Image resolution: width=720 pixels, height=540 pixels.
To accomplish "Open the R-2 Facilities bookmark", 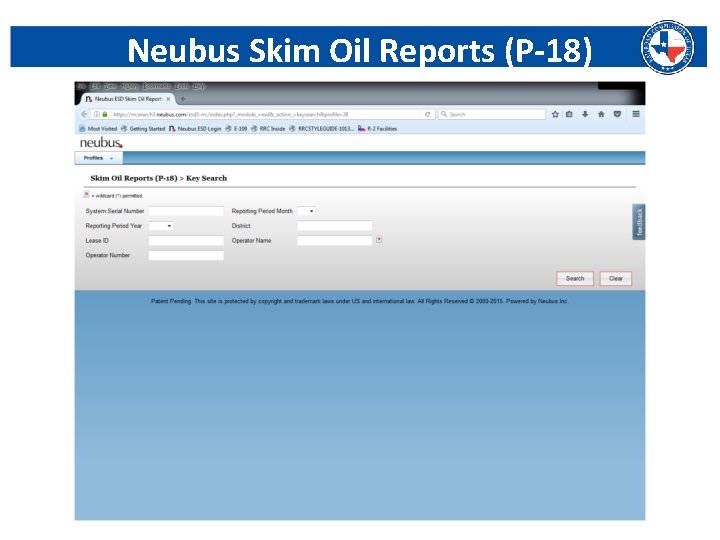I will click(377, 129).
